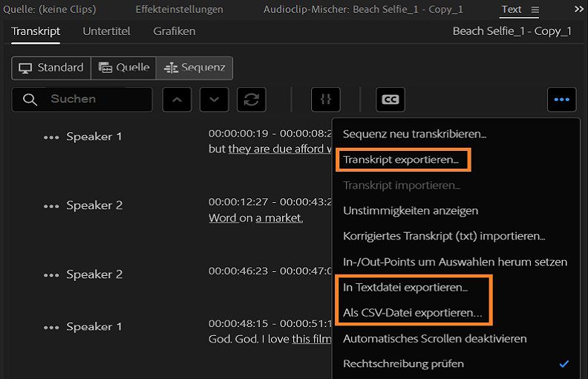Toggle Rechtschreibung prüfen checkmark option
Screen dimensions: 588x379
pos(456,364)
